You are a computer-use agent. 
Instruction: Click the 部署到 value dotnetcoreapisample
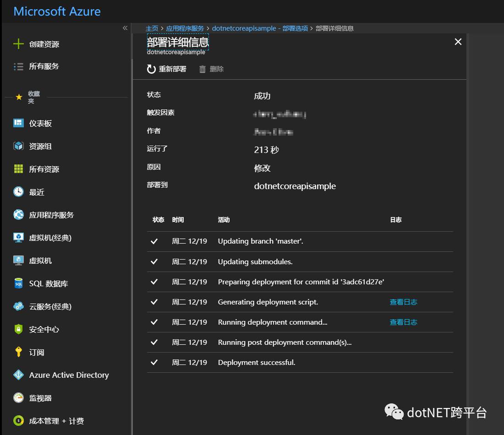(295, 186)
